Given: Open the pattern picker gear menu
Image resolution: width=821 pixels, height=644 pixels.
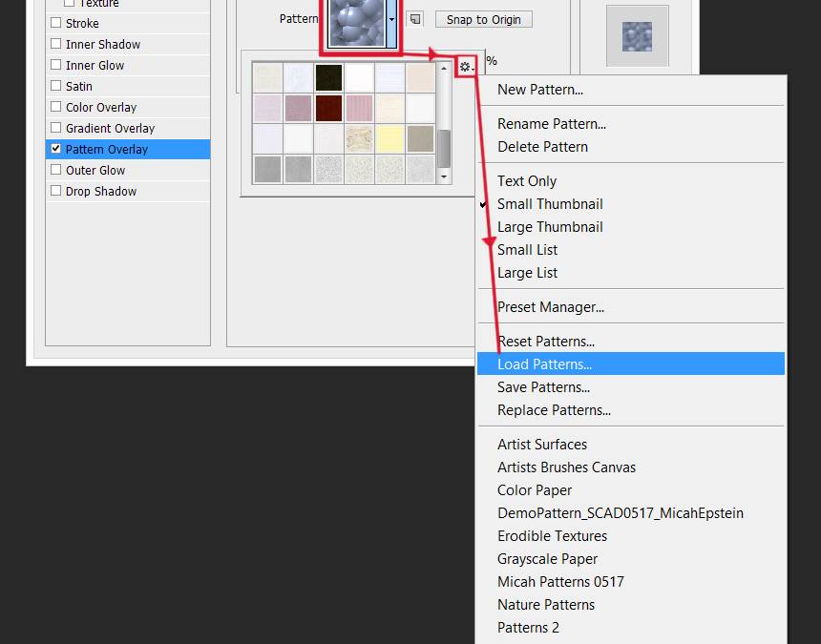Looking at the screenshot, I should (466, 67).
